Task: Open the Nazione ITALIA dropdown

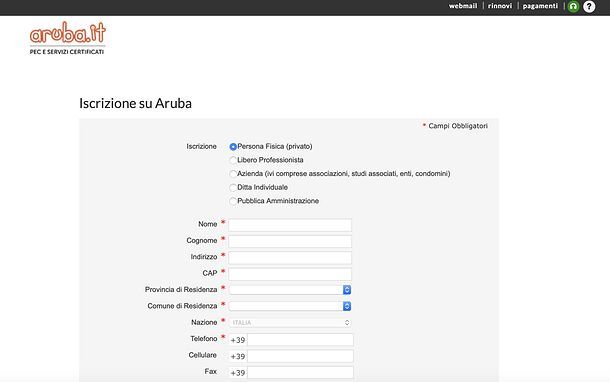Action: pos(290,322)
